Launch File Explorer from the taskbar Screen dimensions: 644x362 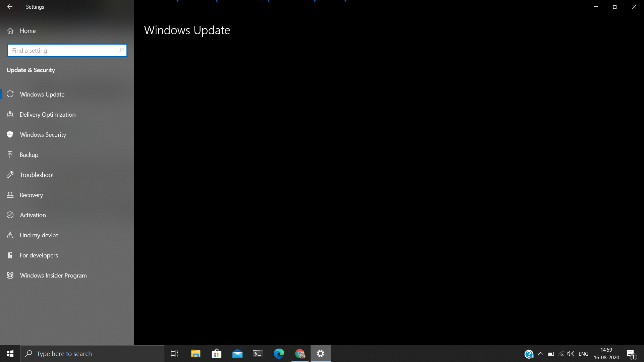coord(196,354)
